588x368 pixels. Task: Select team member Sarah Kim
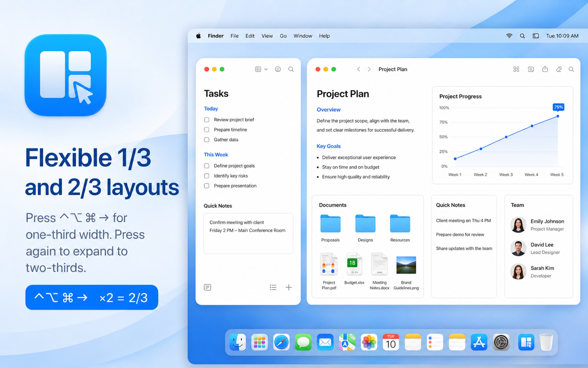click(x=532, y=272)
